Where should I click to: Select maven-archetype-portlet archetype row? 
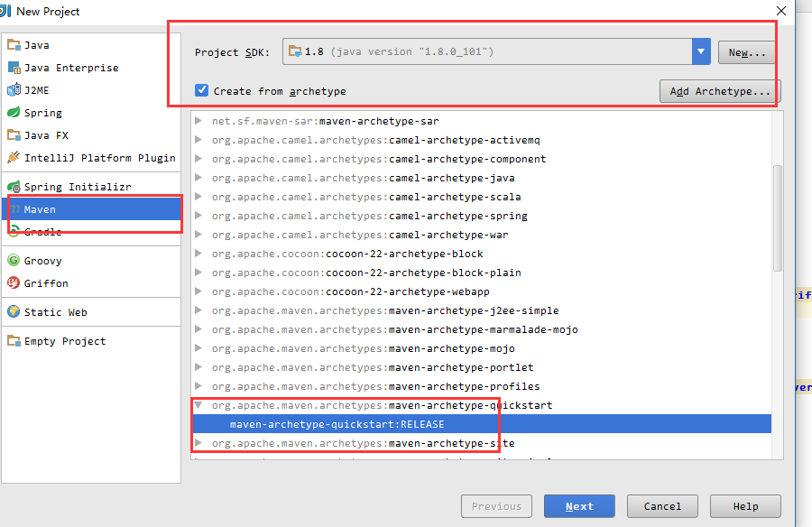(x=482, y=367)
